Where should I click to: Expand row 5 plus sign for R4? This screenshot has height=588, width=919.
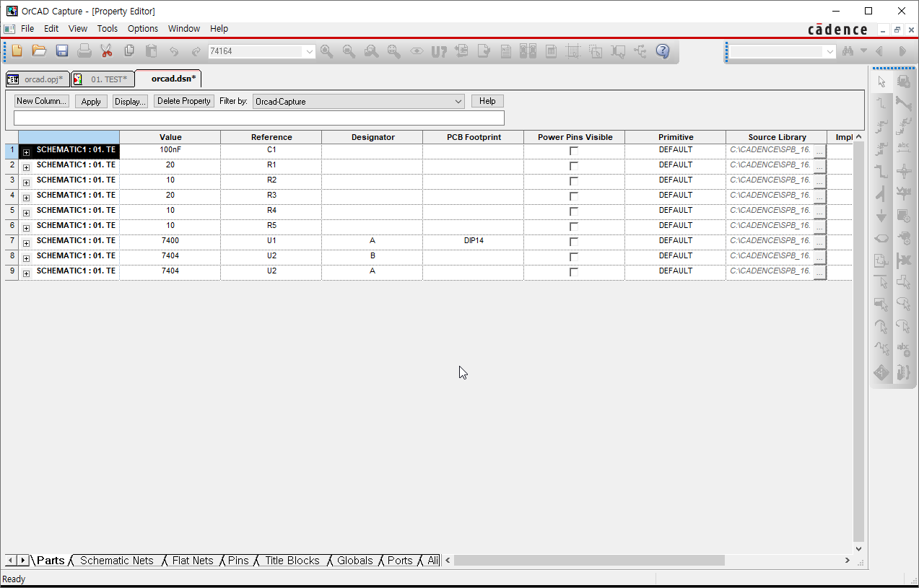[x=26, y=213]
